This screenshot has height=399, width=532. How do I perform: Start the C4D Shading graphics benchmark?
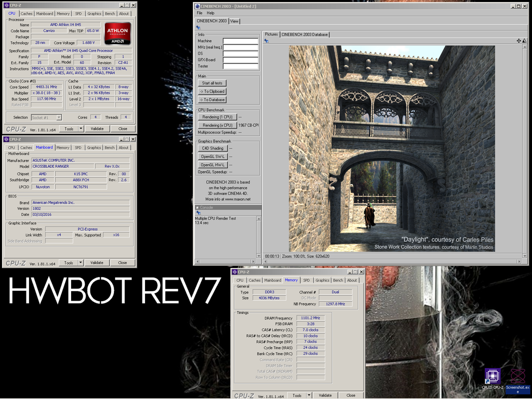[213, 148]
